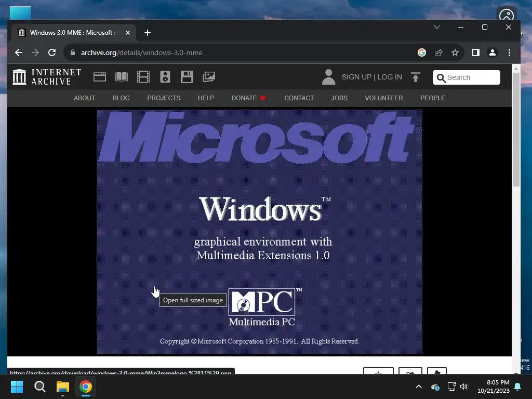Open the Video film strip icon

pyautogui.click(x=143, y=77)
